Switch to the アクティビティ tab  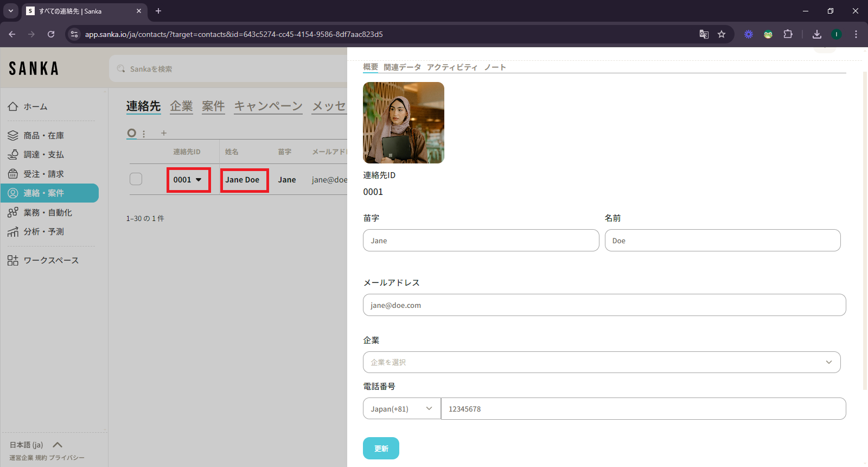coord(452,67)
